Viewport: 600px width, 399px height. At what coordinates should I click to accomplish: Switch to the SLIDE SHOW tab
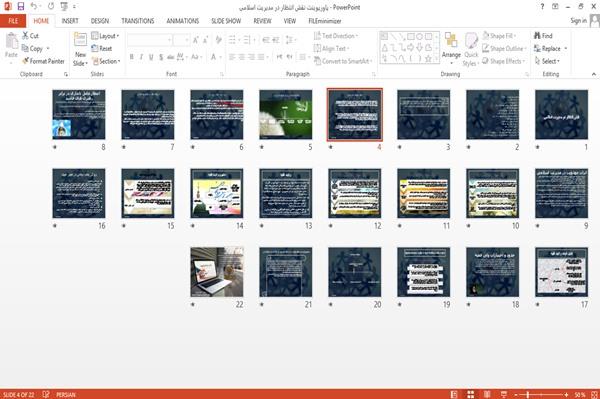226,21
